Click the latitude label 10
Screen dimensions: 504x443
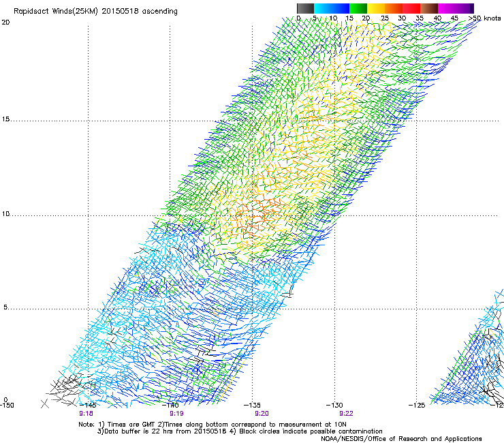point(5,213)
